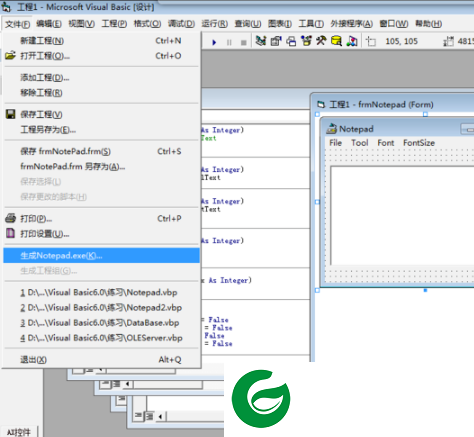Screen dimensions: 474x437
Task: Choose 打印(P)... menu entry
Action: coord(101,219)
